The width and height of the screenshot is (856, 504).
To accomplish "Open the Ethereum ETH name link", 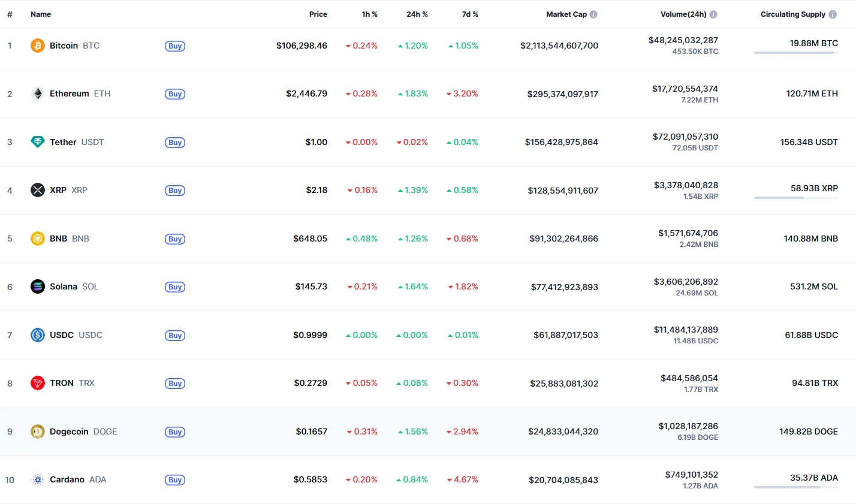I will 80,93.
